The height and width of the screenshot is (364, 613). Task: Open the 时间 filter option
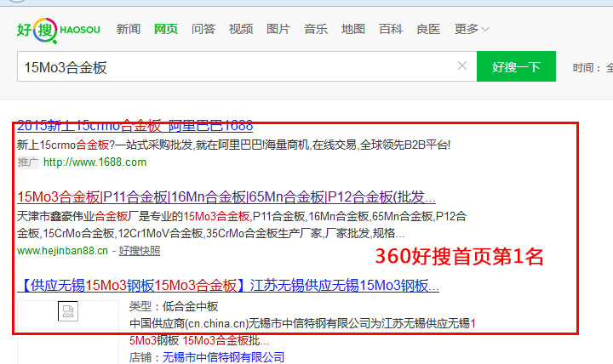[590, 68]
